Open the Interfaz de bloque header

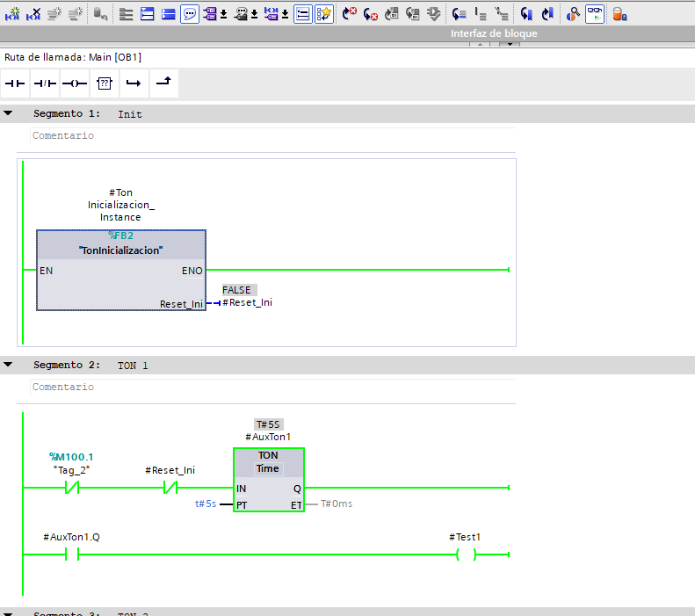(493, 33)
